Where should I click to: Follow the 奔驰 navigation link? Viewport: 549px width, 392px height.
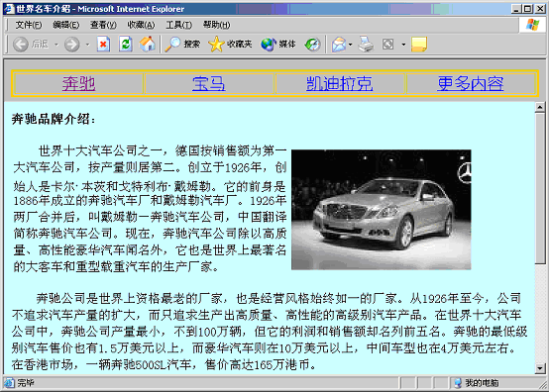pos(78,83)
